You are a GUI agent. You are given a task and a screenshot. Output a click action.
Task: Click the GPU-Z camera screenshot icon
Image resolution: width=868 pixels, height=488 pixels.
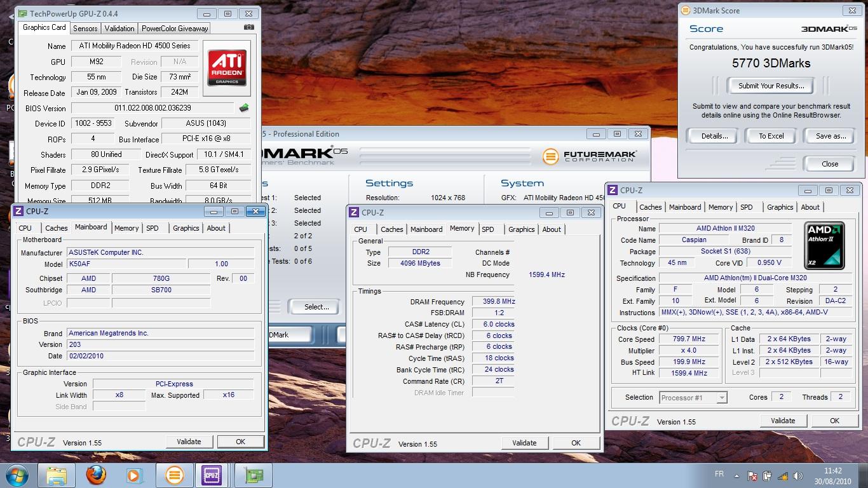pyautogui.click(x=248, y=27)
